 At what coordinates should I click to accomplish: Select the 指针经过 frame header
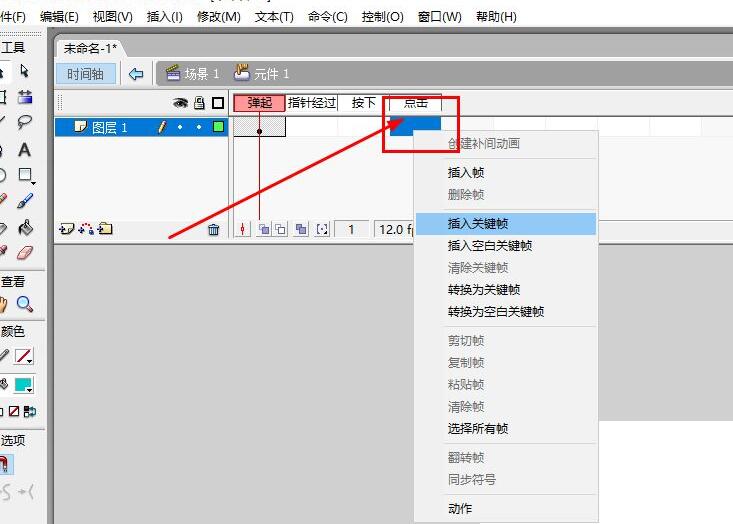(x=312, y=103)
